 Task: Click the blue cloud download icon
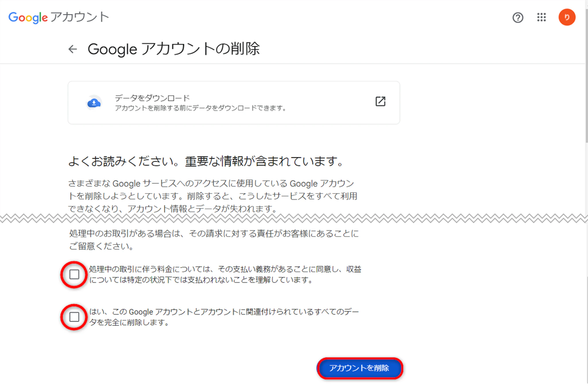click(x=94, y=103)
